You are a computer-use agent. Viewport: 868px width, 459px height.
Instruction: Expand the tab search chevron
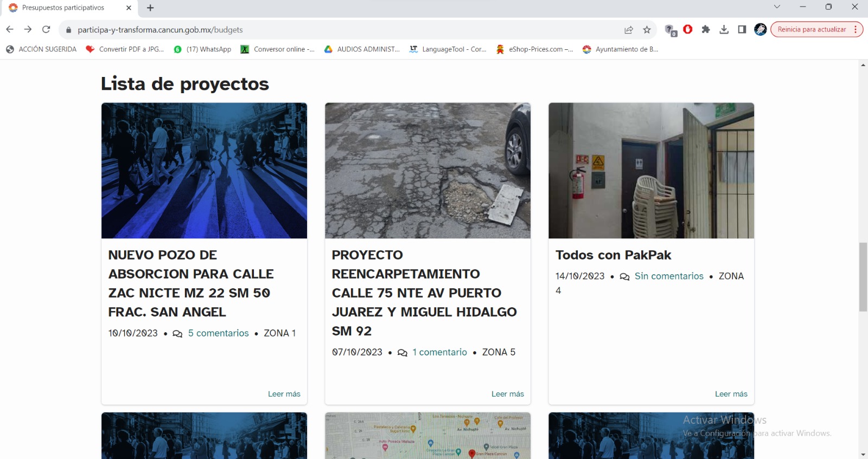(777, 7)
